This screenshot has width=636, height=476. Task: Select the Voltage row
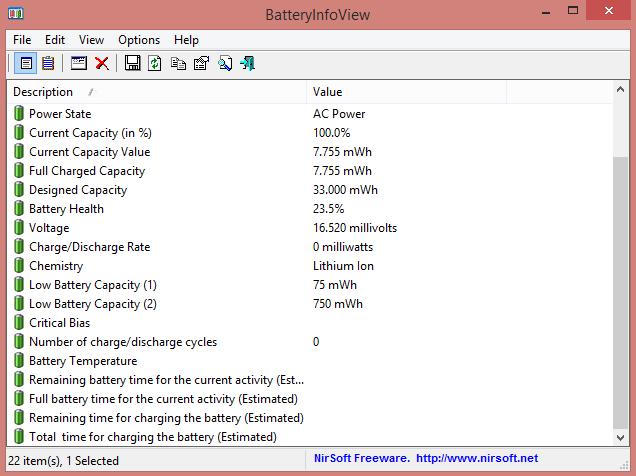(309, 227)
